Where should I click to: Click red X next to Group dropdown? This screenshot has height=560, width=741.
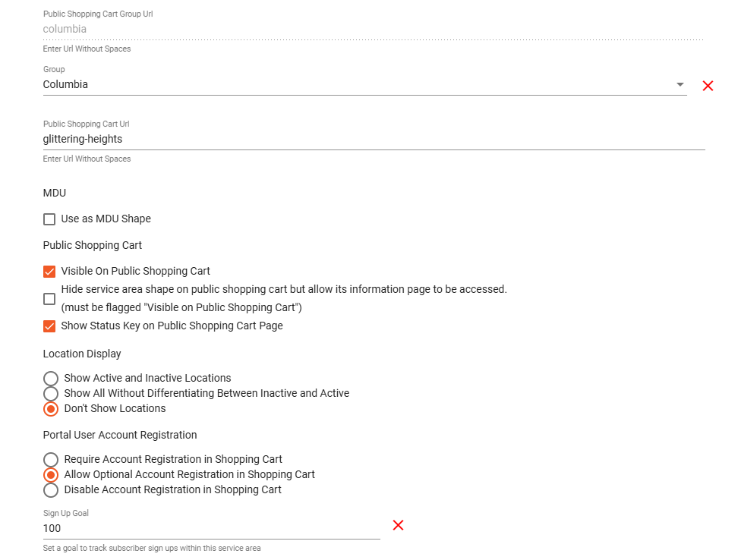point(708,86)
